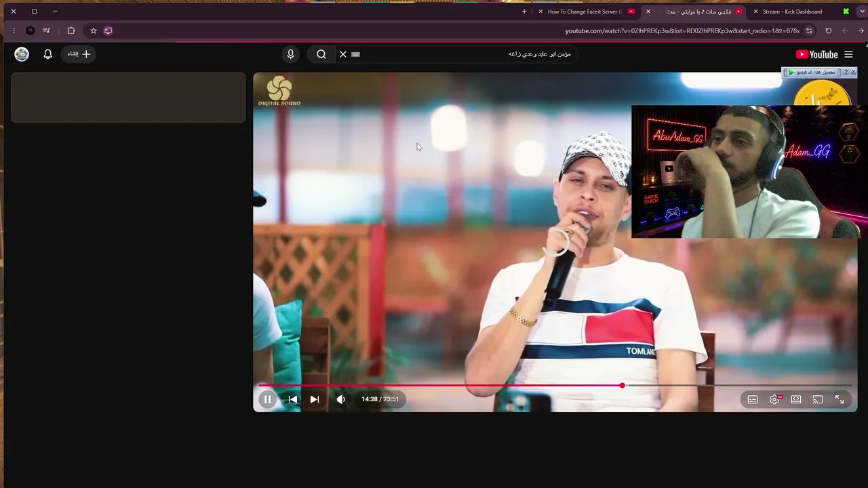Pause the YouTube video
This screenshot has width=868, height=488.
[267, 399]
